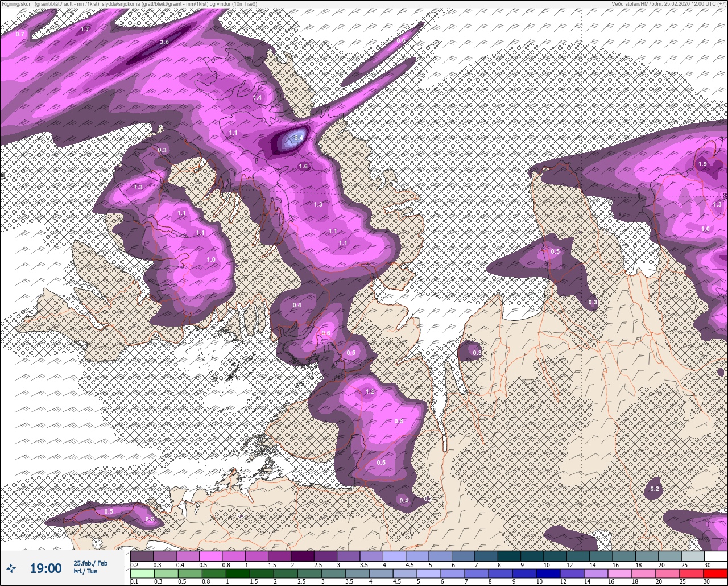The image size is (728, 586).
Task: Select the white 30 swatch in top legend row
Action: pyautogui.click(x=715, y=556)
